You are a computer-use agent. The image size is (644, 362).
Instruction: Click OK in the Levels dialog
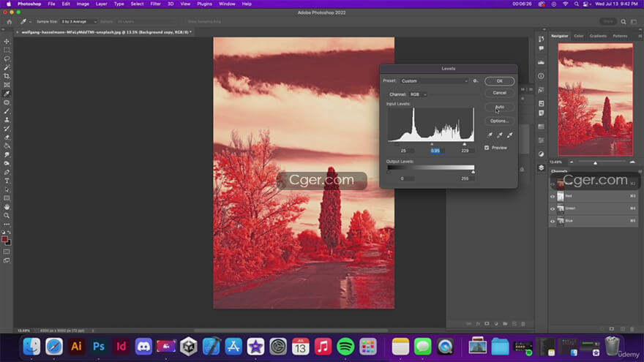click(x=499, y=81)
